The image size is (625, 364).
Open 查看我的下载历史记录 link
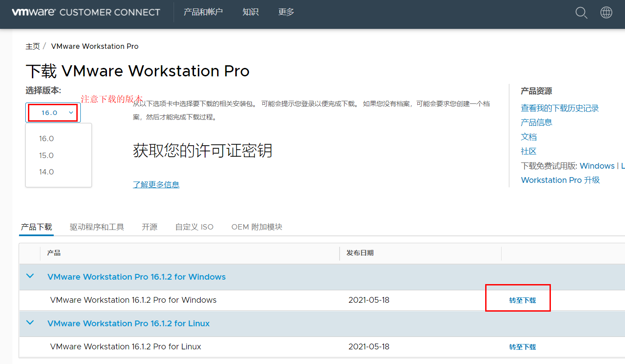pyautogui.click(x=560, y=108)
